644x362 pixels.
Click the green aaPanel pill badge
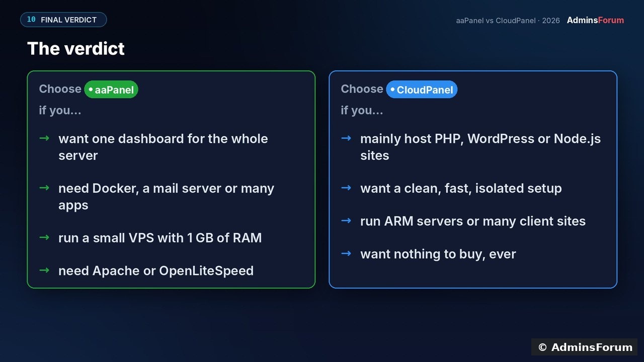[x=111, y=89]
